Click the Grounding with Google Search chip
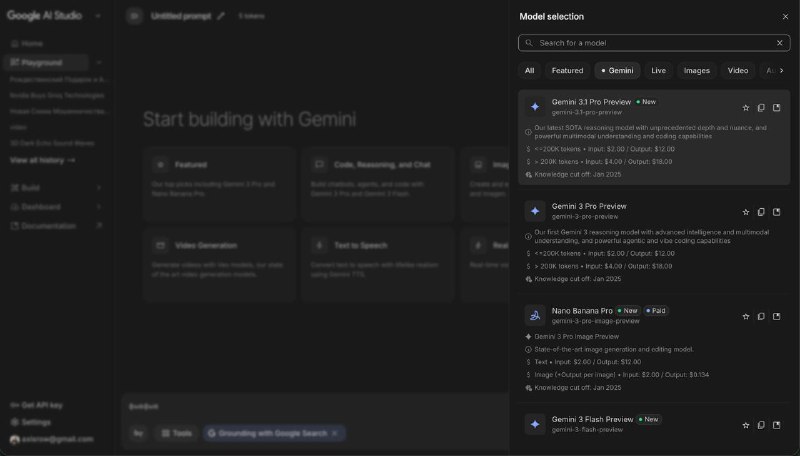800x456 pixels. click(x=274, y=433)
